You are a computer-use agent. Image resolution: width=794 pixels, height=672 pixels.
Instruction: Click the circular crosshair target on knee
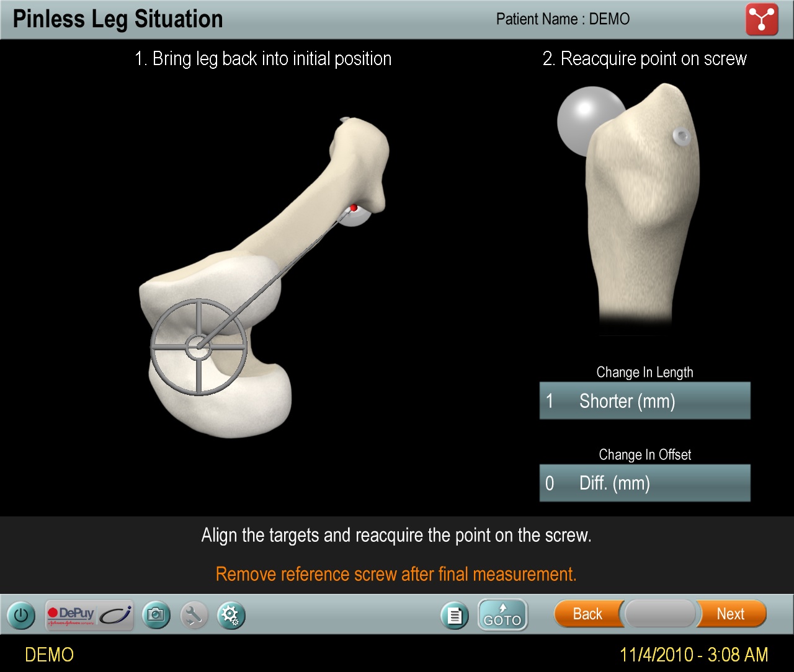[x=198, y=347]
